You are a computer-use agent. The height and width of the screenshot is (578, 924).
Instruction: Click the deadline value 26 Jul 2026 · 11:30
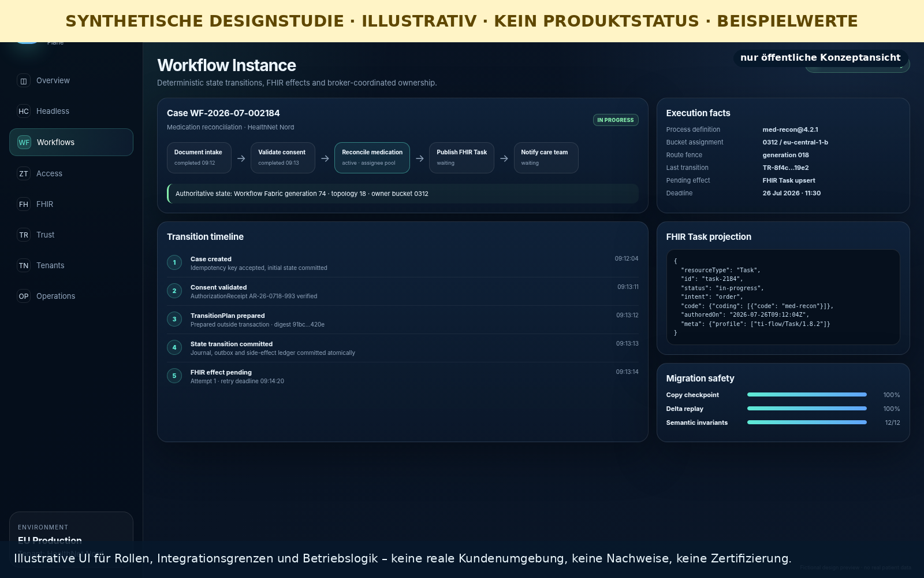click(791, 193)
